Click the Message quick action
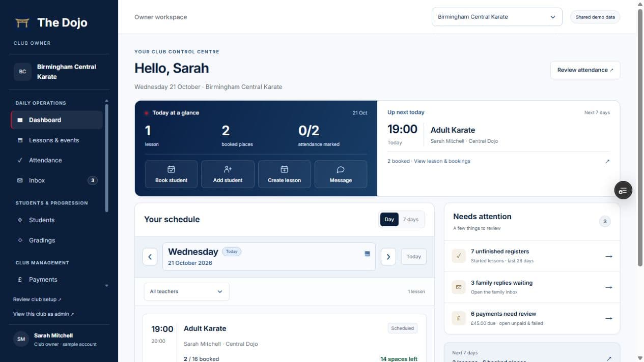 pos(341,174)
